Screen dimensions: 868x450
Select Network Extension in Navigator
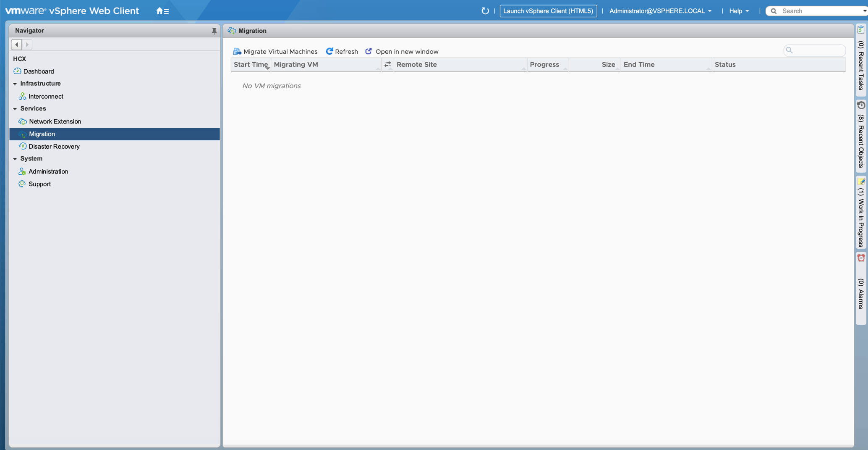(55, 121)
